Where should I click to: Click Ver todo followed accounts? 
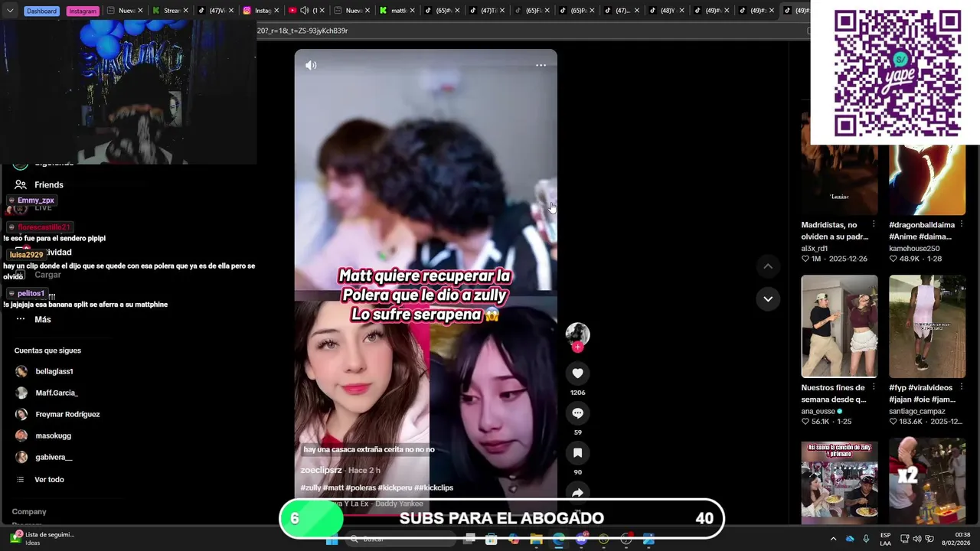click(x=49, y=479)
